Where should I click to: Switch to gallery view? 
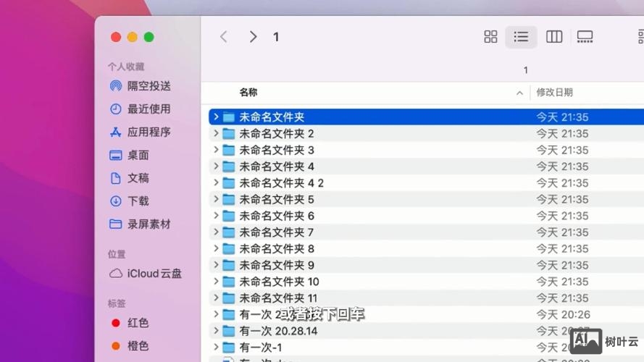point(585,37)
